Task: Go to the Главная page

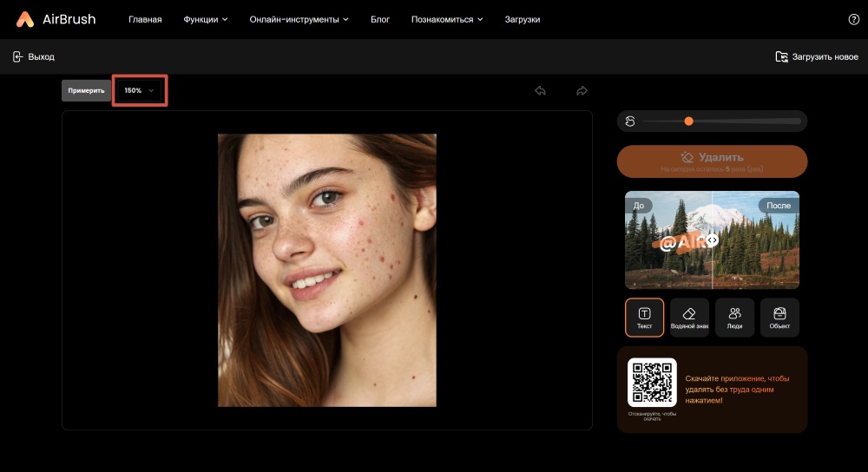Action: pos(145,19)
